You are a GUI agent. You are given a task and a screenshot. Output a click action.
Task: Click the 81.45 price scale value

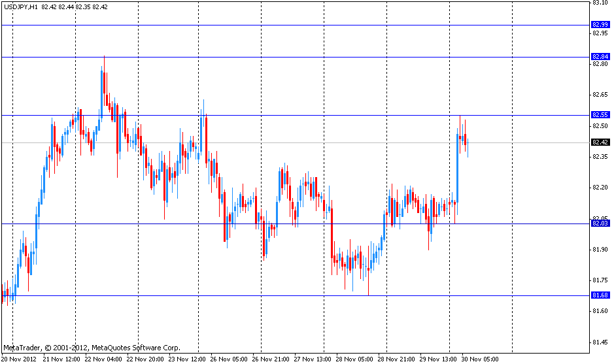[x=600, y=342]
